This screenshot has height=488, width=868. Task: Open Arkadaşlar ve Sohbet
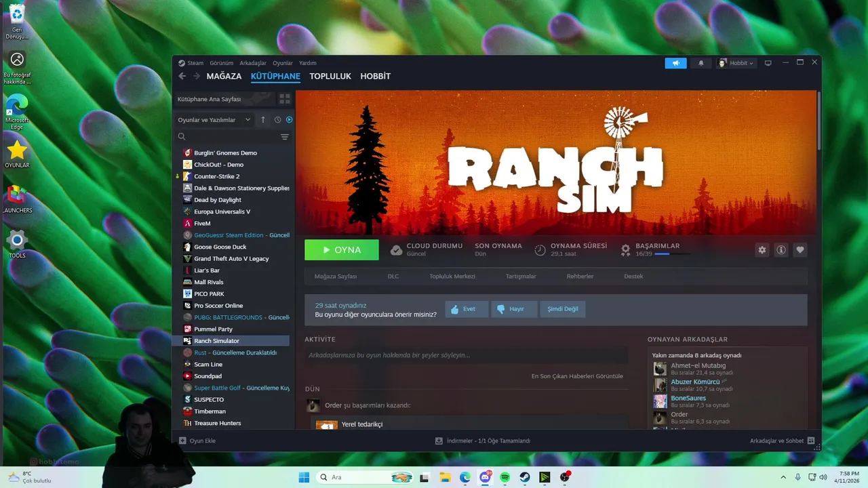[x=783, y=441]
